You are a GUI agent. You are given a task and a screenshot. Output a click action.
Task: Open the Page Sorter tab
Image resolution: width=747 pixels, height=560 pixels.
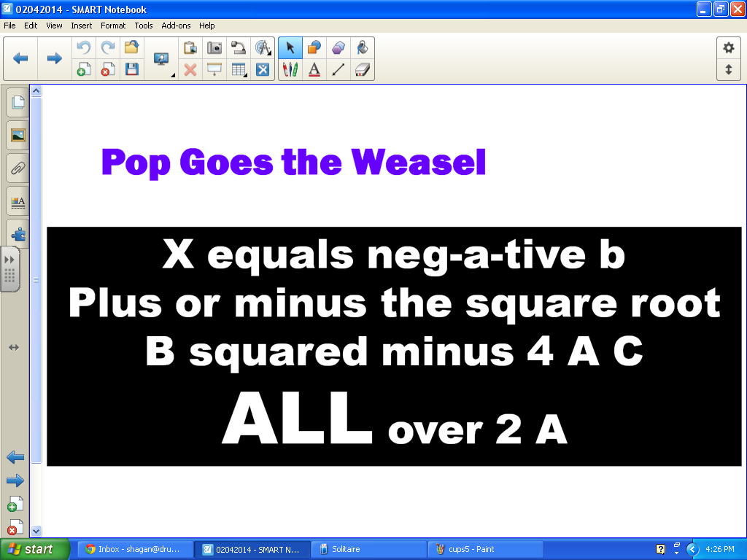tap(17, 102)
